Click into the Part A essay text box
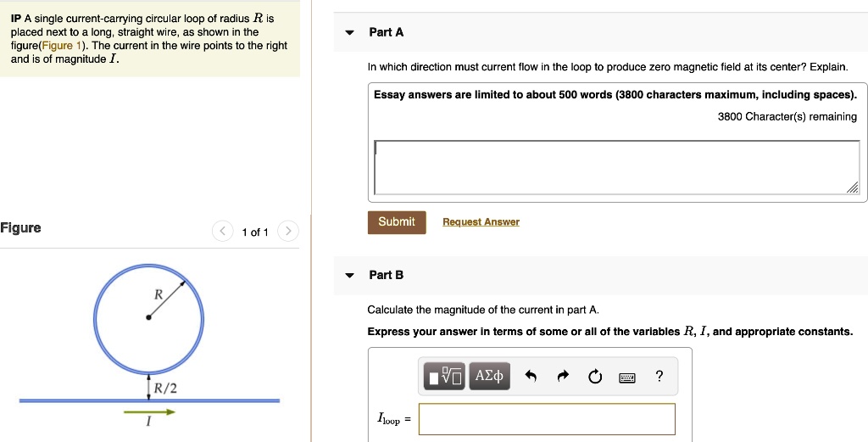 pos(615,167)
